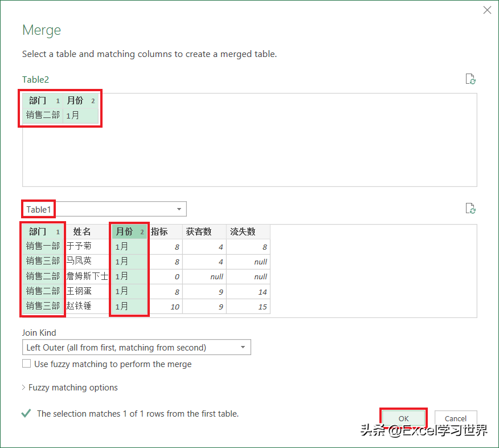The image size is (499, 448).
Task: Select 部门 column header in Table1
Action: coord(43,232)
